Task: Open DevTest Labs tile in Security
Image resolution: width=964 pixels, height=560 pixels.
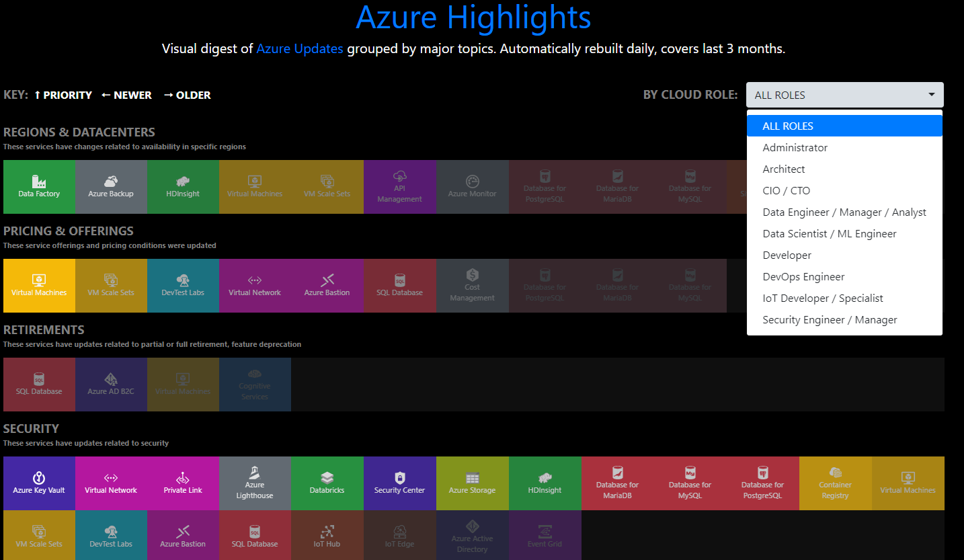Action: point(111,535)
